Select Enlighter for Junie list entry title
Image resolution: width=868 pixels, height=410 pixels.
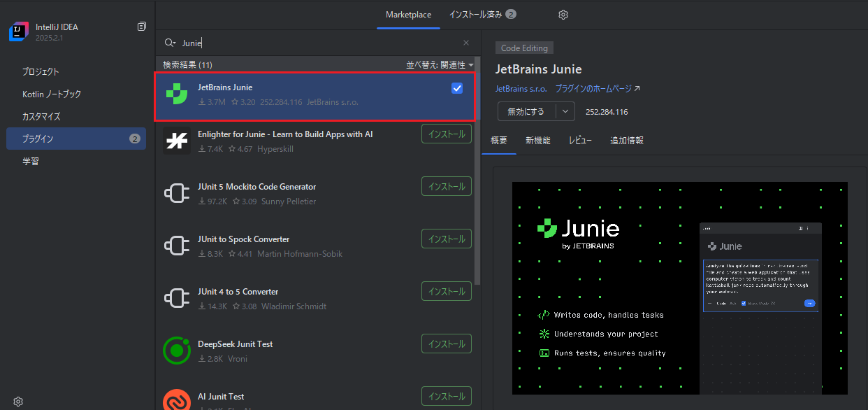click(x=285, y=134)
